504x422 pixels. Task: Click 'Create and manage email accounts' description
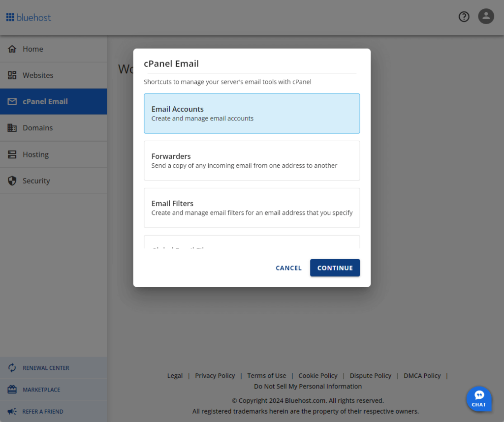tap(202, 119)
